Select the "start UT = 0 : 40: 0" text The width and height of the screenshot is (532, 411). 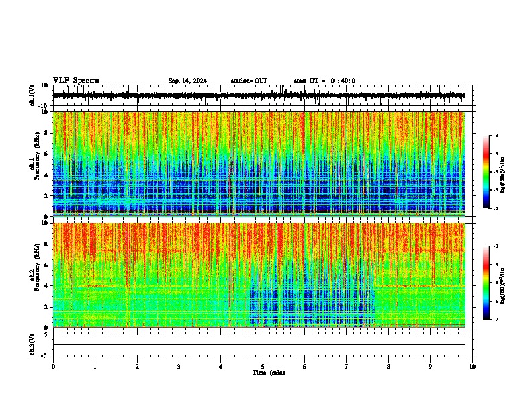coord(324,81)
